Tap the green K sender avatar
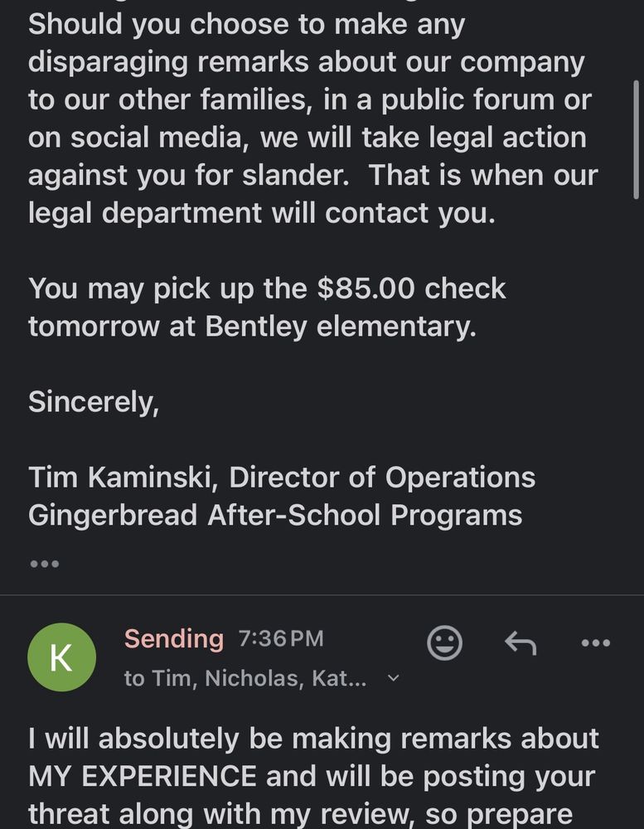This screenshot has height=829, width=644. 61,657
